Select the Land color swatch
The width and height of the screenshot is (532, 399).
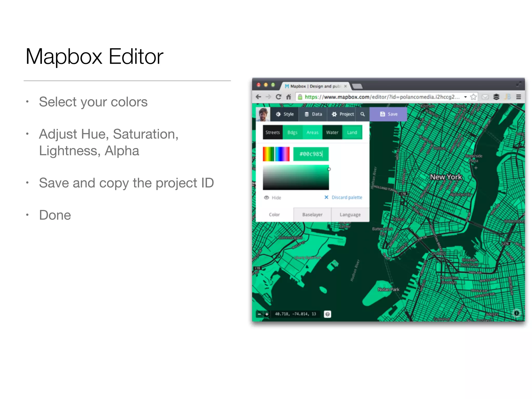352,132
